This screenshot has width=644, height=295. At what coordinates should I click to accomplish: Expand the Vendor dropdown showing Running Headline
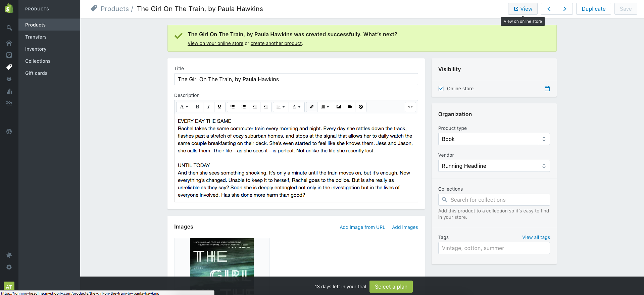pyautogui.click(x=494, y=166)
